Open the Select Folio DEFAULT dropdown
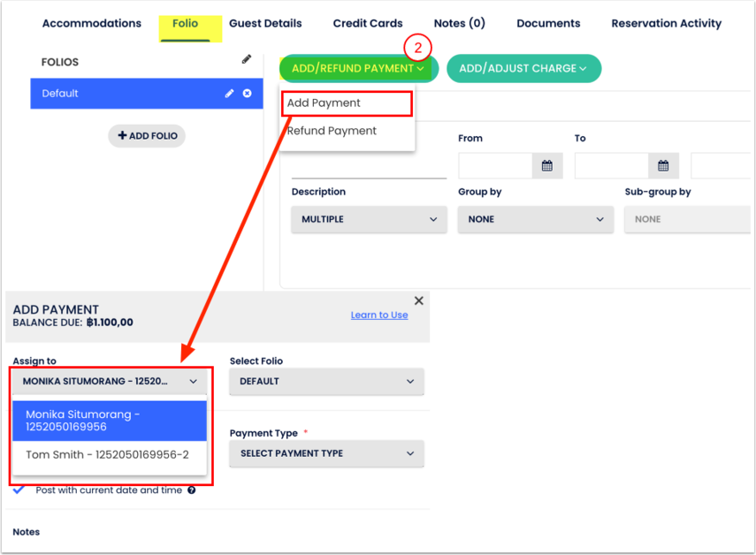This screenshot has height=555, width=756. 326,382
